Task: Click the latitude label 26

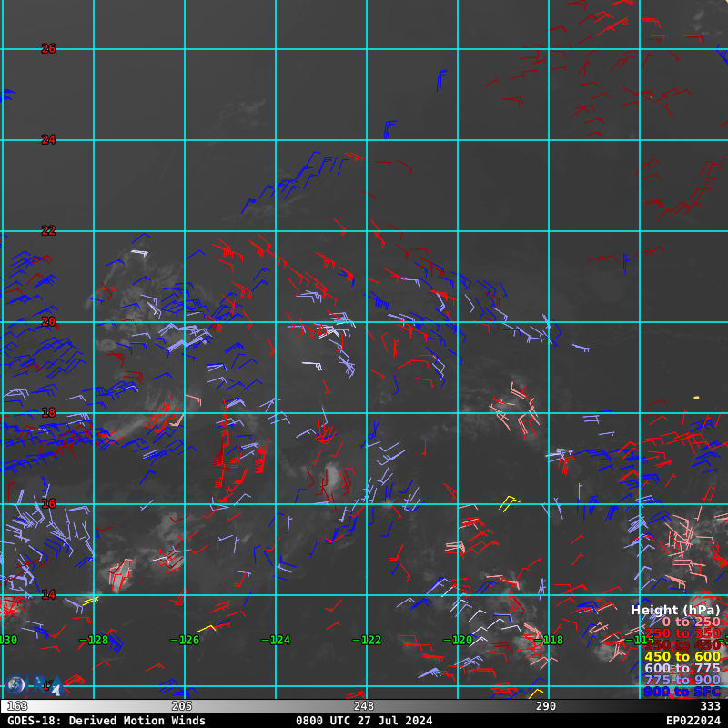Action: pyautogui.click(x=48, y=49)
